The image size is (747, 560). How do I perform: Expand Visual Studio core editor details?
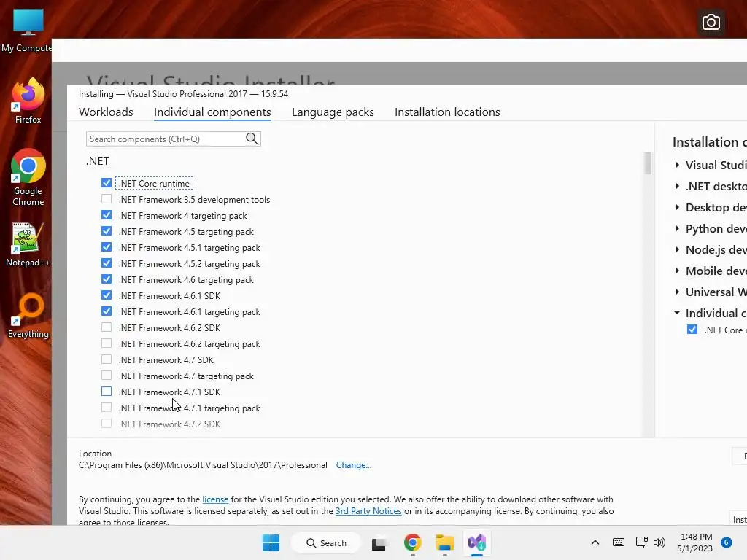pos(678,165)
